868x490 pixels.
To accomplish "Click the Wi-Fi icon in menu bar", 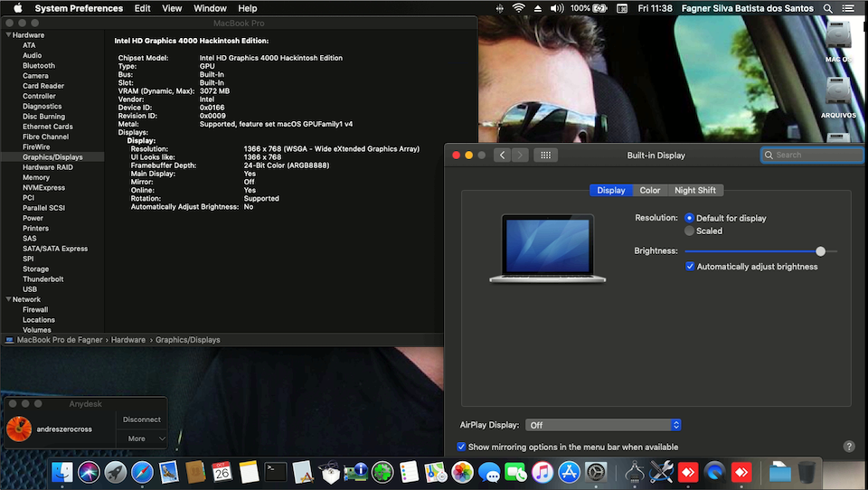I will point(518,8).
